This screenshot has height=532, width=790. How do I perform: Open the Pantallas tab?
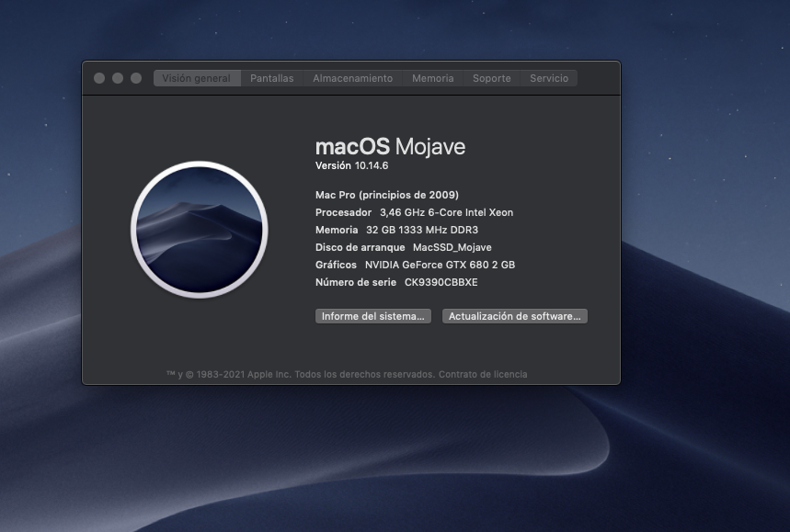(271, 78)
